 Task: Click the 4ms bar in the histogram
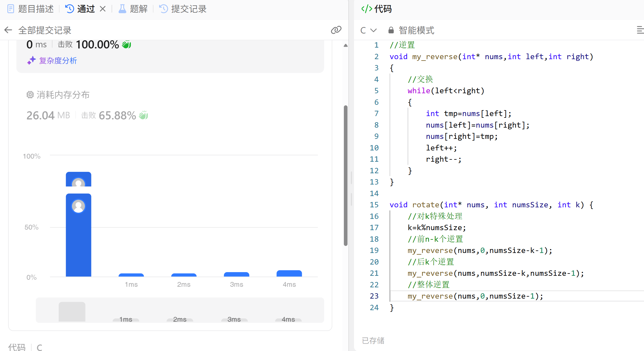point(289,273)
